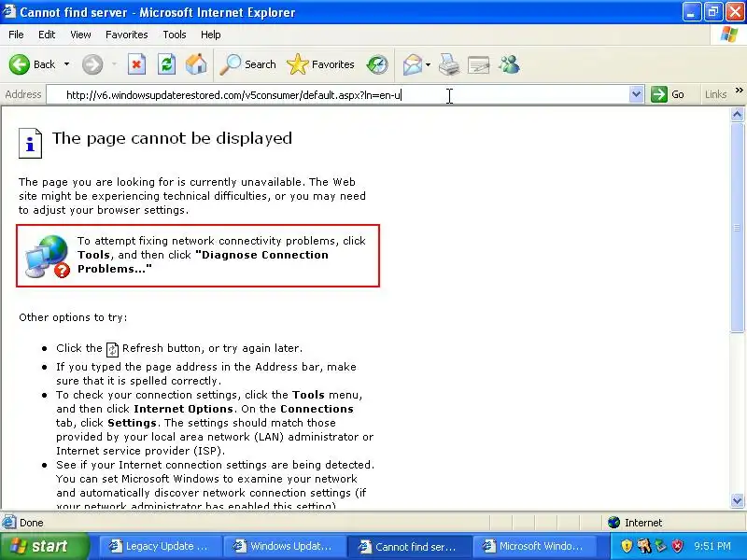The height and width of the screenshot is (560, 747).
Task: Expand the Mail dropdown arrow
Action: click(x=428, y=64)
